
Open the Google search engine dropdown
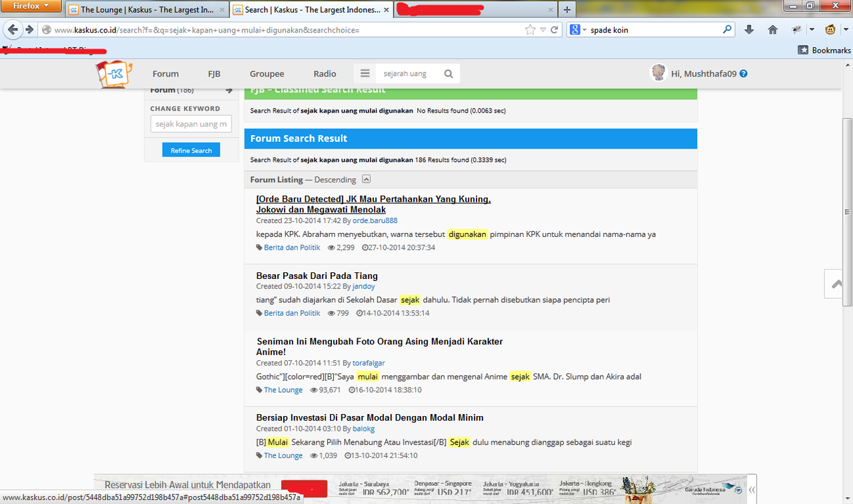[578, 30]
